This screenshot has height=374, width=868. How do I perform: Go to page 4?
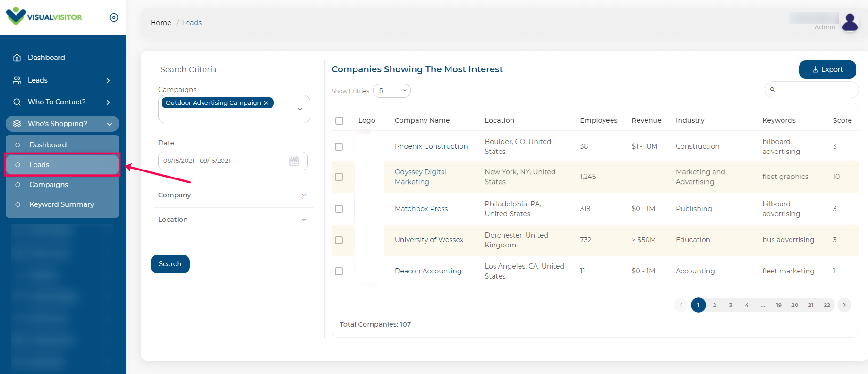(747, 305)
